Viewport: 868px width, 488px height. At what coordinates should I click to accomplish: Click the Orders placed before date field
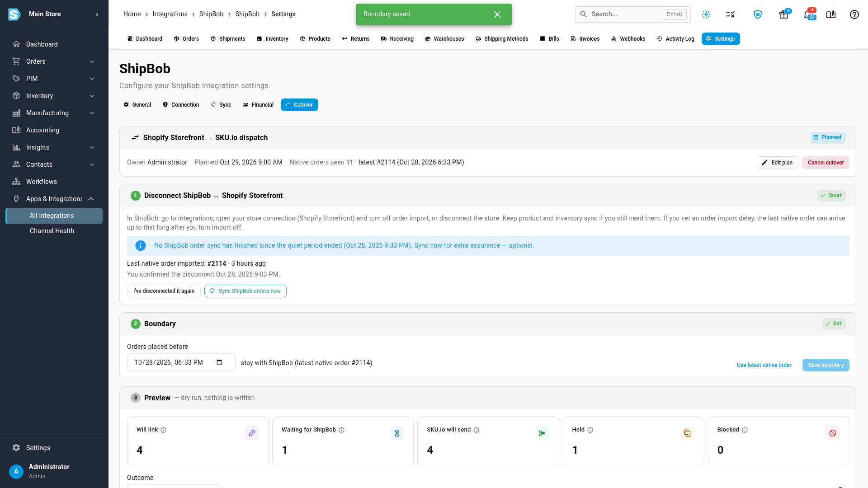pos(181,362)
